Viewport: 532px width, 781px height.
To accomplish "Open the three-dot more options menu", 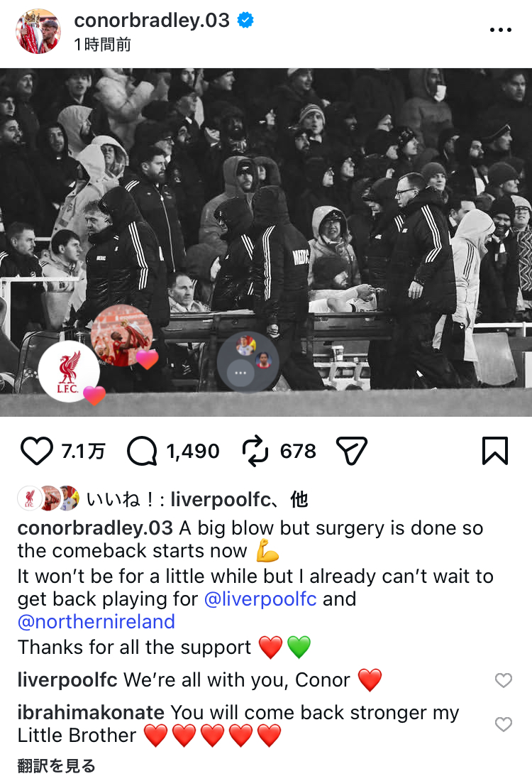I will 501,30.
